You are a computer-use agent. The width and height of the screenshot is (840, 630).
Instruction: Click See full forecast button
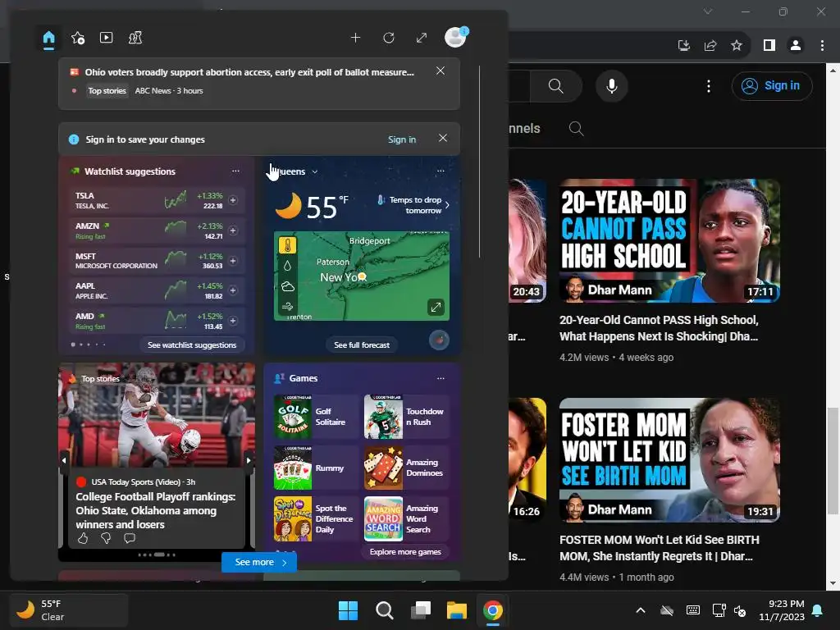362,345
